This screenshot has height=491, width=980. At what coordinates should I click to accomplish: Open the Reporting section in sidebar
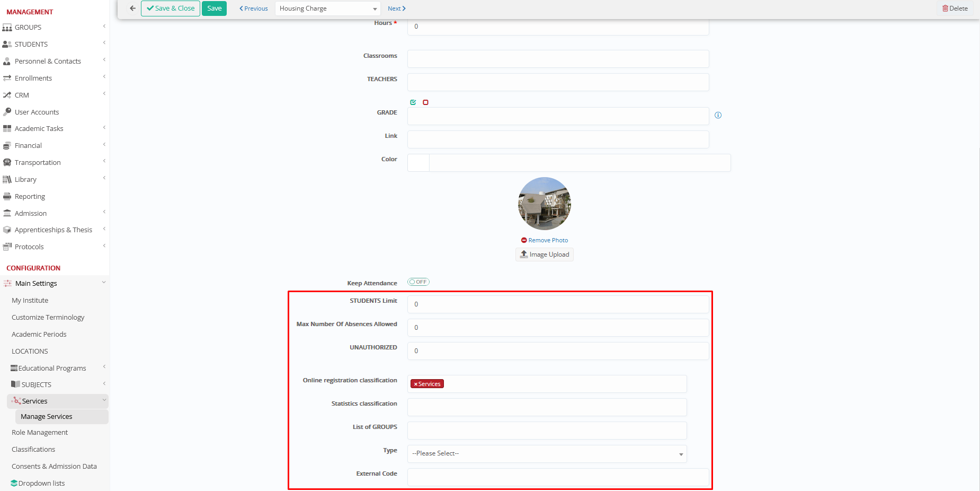click(30, 196)
